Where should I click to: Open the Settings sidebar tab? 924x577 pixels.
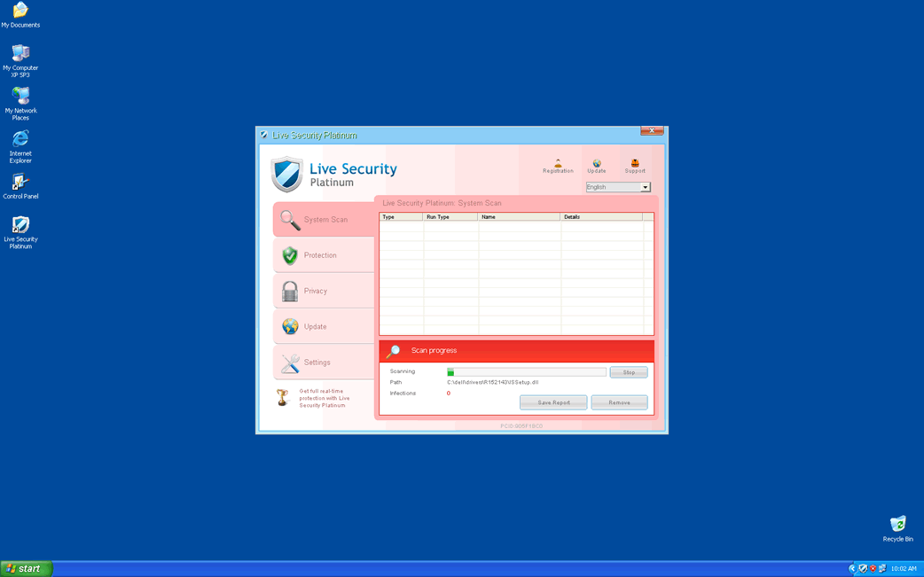pyautogui.click(x=324, y=363)
